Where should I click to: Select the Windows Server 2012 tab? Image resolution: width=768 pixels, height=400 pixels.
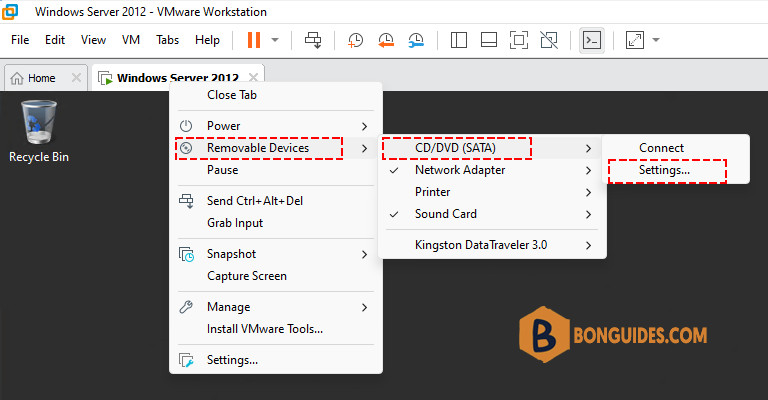(177, 78)
